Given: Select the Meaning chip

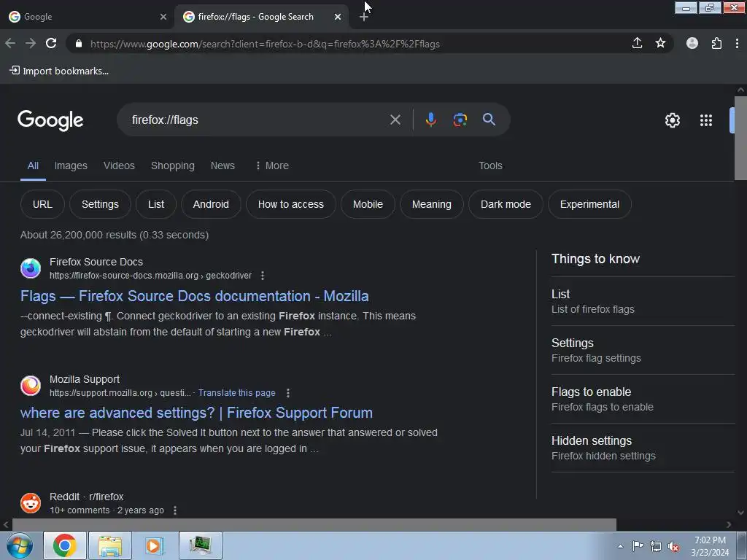Looking at the screenshot, I should tap(431, 204).
